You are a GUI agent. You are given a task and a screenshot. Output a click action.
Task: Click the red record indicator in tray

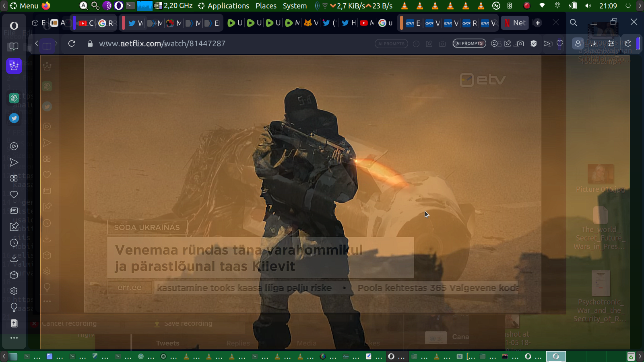pyautogui.click(x=526, y=6)
